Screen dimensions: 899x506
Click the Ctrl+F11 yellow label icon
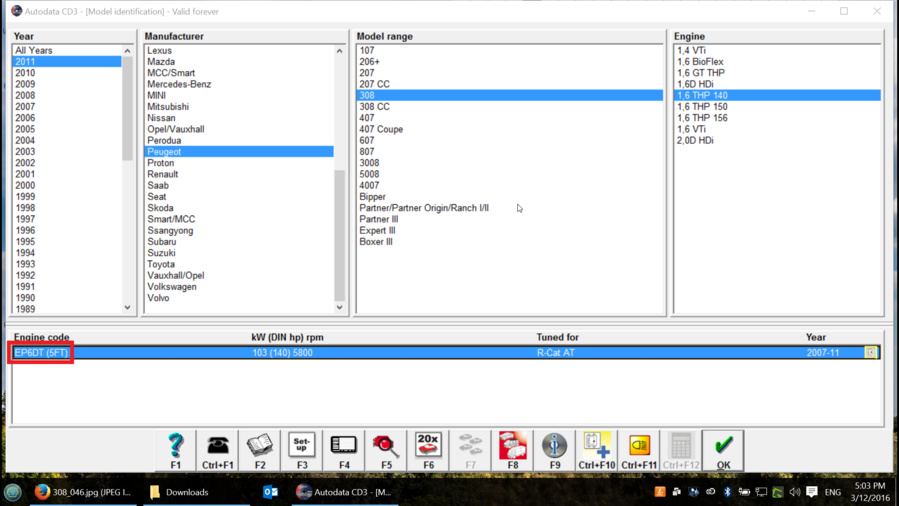(639, 451)
